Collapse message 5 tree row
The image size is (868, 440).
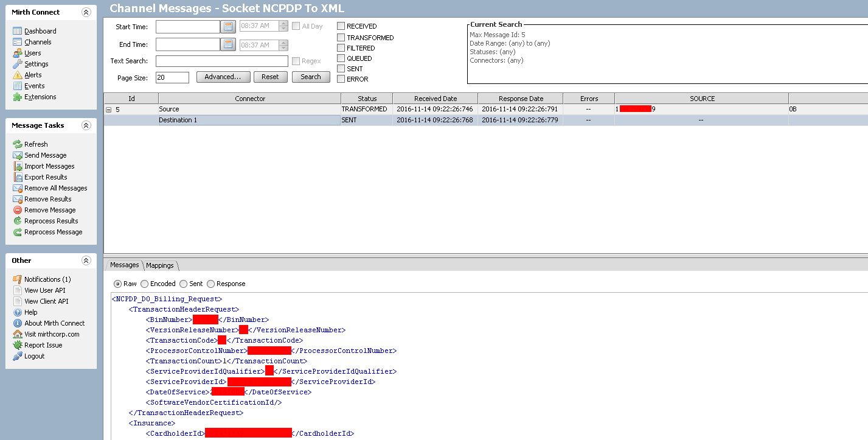(x=109, y=110)
